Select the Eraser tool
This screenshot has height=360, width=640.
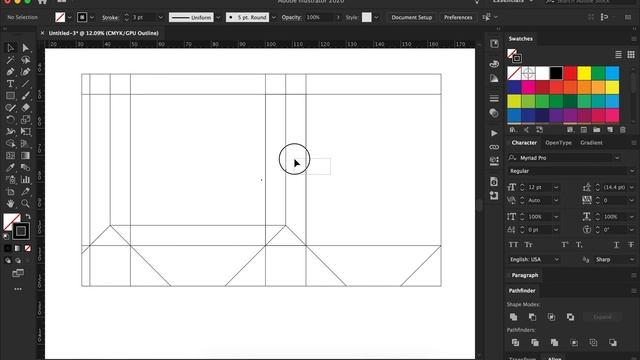point(26,108)
